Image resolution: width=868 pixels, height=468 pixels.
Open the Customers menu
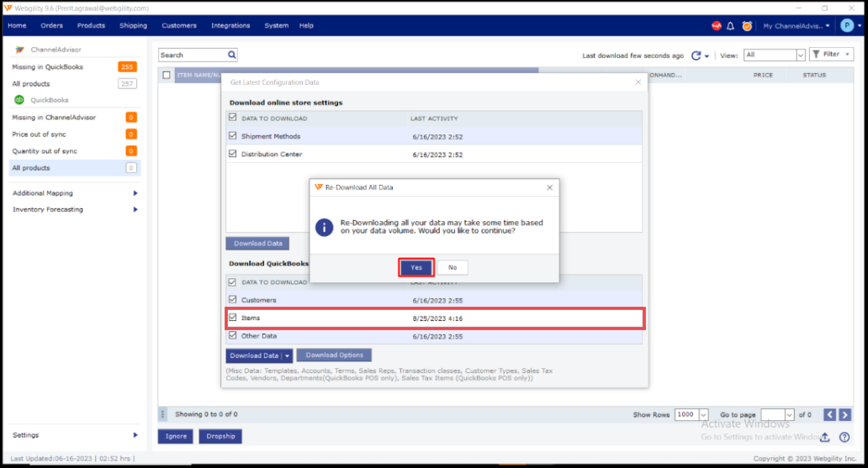coord(179,25)
